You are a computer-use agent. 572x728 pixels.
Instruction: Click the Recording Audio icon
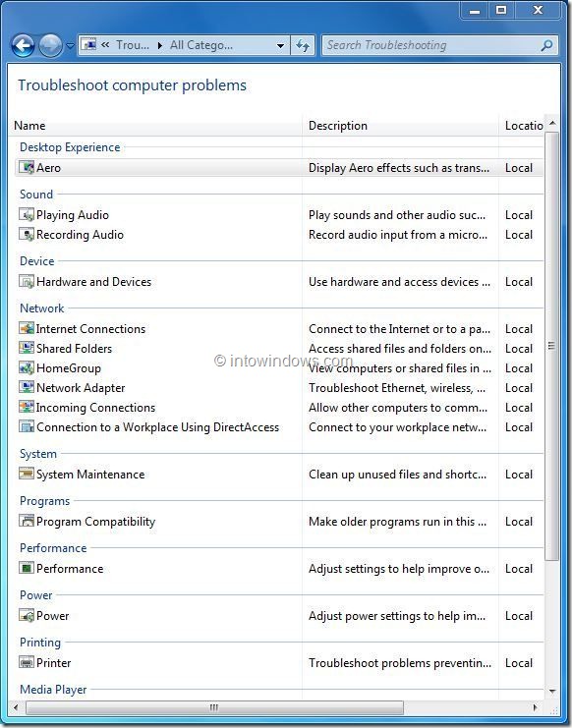point(27,235)
